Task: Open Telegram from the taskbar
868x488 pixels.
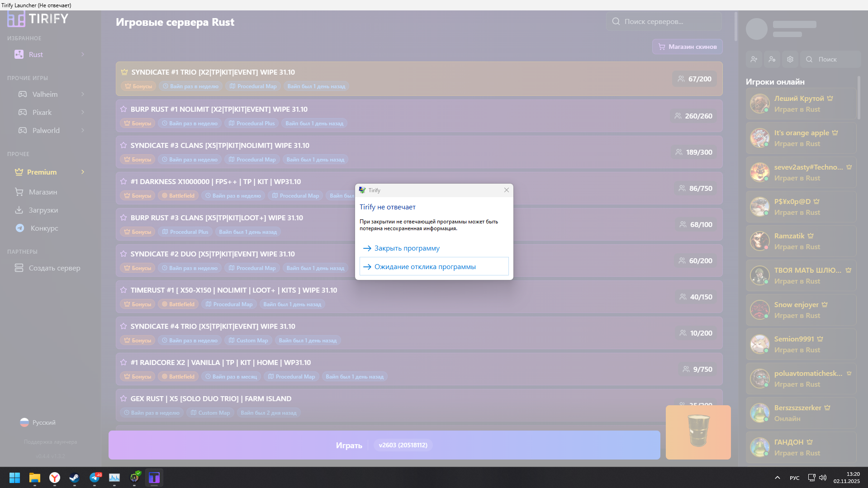Action: tap(95, 478)
